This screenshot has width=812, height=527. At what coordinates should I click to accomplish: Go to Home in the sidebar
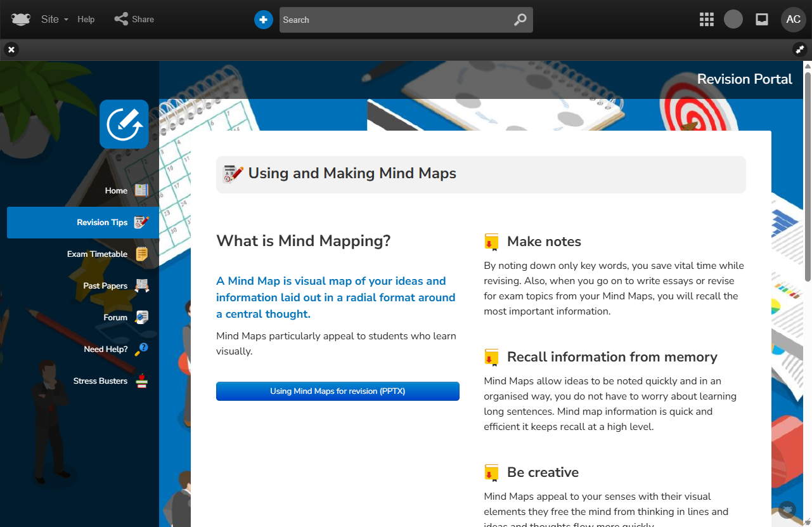pos(117,190)
